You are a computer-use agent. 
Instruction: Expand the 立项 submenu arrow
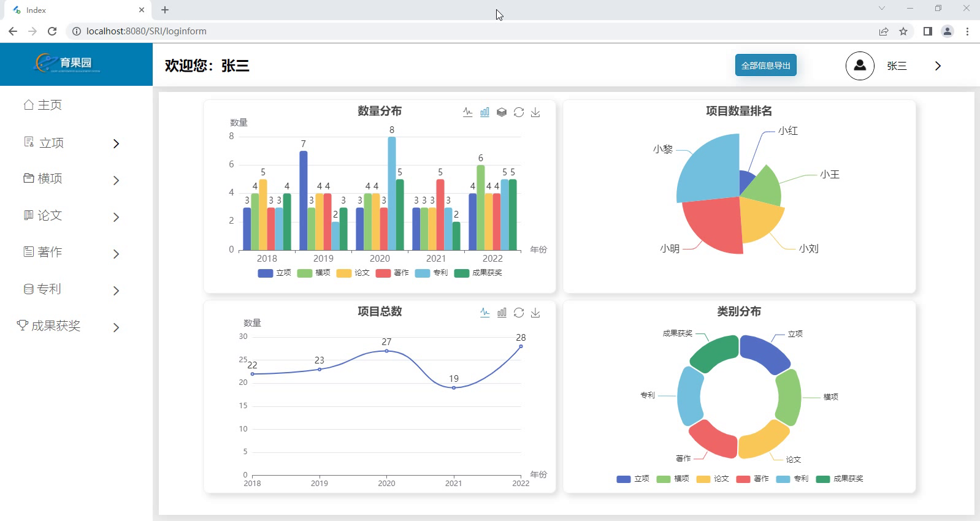117,143
